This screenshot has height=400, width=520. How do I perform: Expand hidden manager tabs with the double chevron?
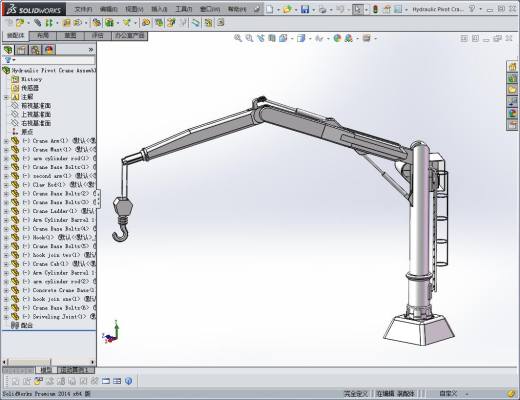91,50
